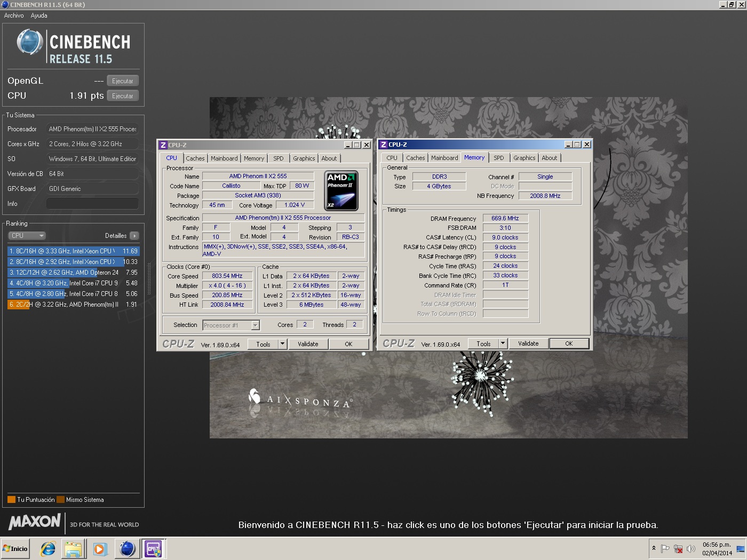Click the Info input field

click(92, 204)
